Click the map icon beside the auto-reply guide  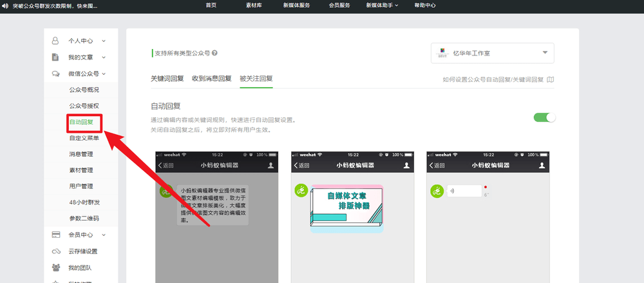tap(551, 80)
